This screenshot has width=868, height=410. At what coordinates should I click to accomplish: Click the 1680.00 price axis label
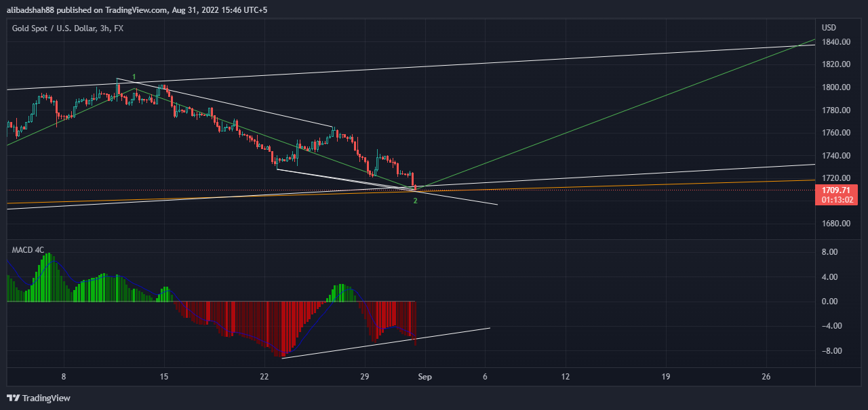[x=835, y=224]
